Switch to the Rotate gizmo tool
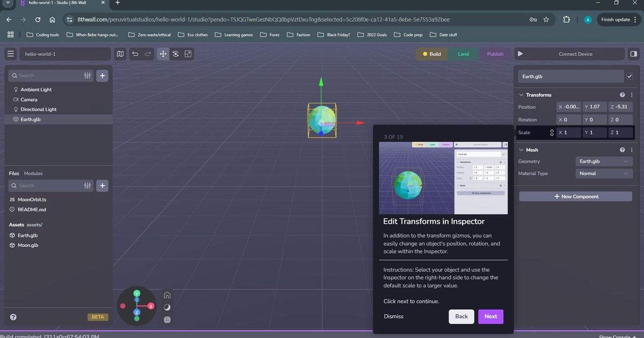The width and height of the screenshot is (644, 338). tap(175, 54)
